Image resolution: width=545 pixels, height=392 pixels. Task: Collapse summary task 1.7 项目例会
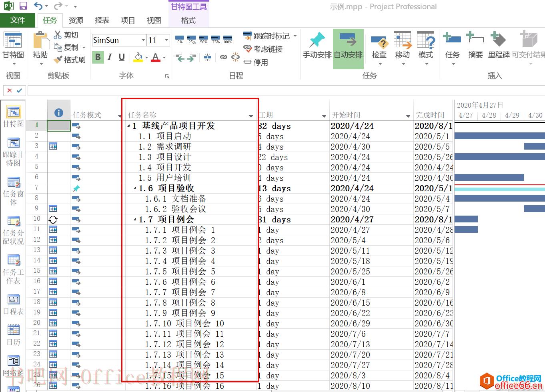(135, 220)
